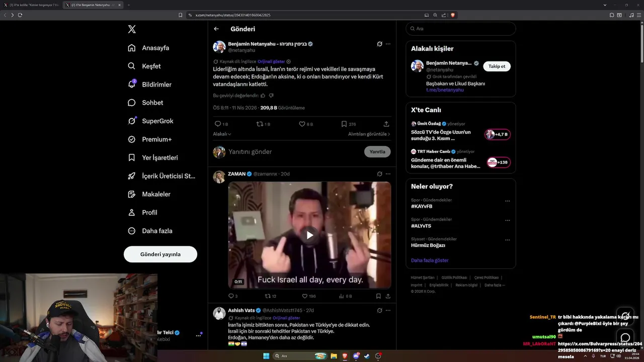Image resolution: width=644 pixels, height=362 pixels.
Task: Like ZAMAN's post with 196 likes
Action: click(305, 296)
